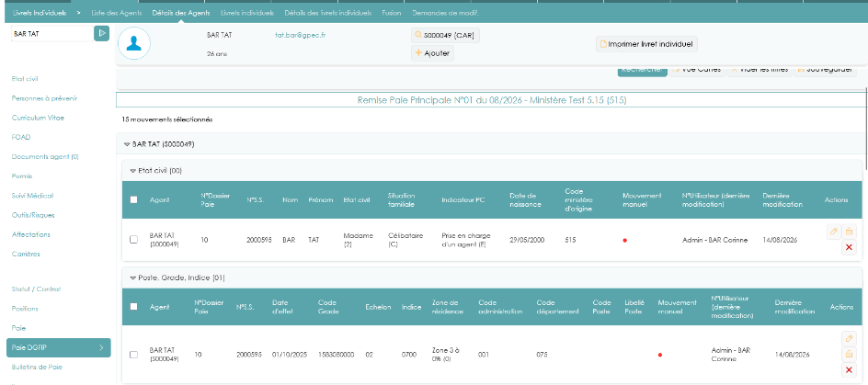Click the 'Zone 3 à 0% (0)' cell

[446, 355]
